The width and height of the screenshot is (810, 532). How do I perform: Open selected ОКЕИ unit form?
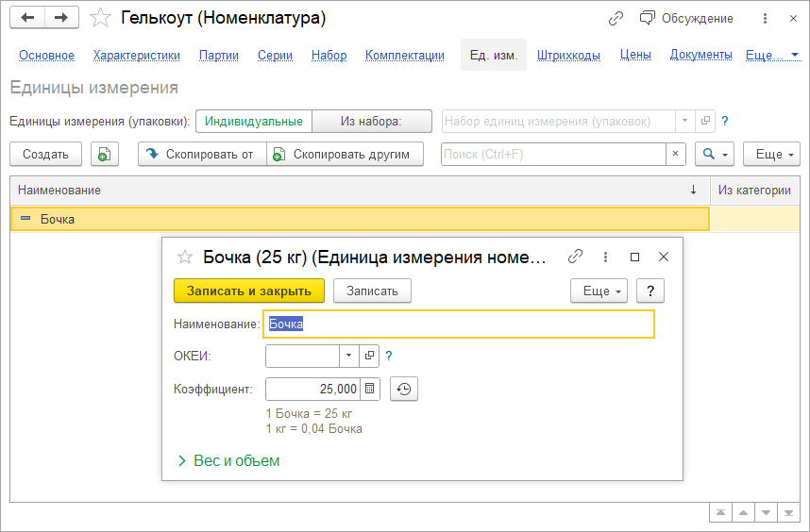[x=369, y=356]
